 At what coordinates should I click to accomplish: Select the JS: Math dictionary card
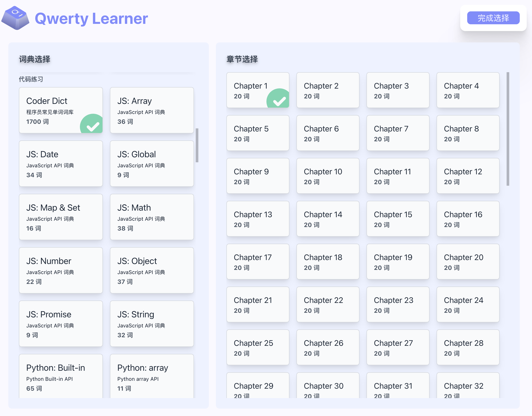(x=152, y=217)
